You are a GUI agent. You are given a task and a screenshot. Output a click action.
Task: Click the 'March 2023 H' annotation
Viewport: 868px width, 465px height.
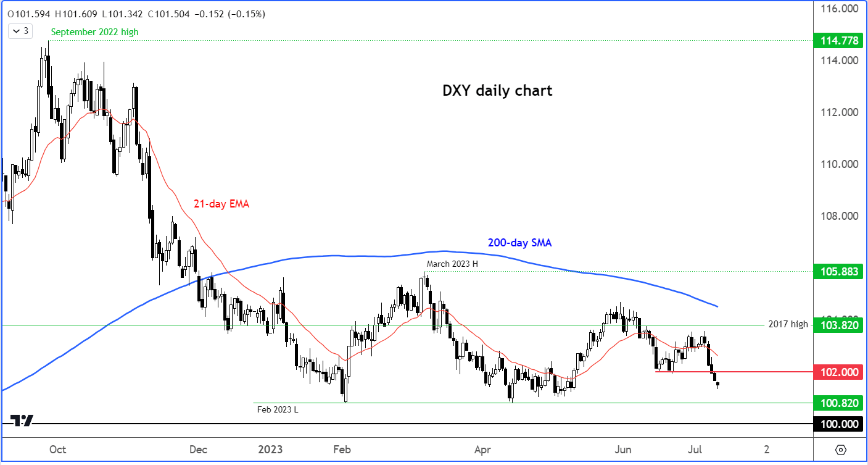coord(452,264)
